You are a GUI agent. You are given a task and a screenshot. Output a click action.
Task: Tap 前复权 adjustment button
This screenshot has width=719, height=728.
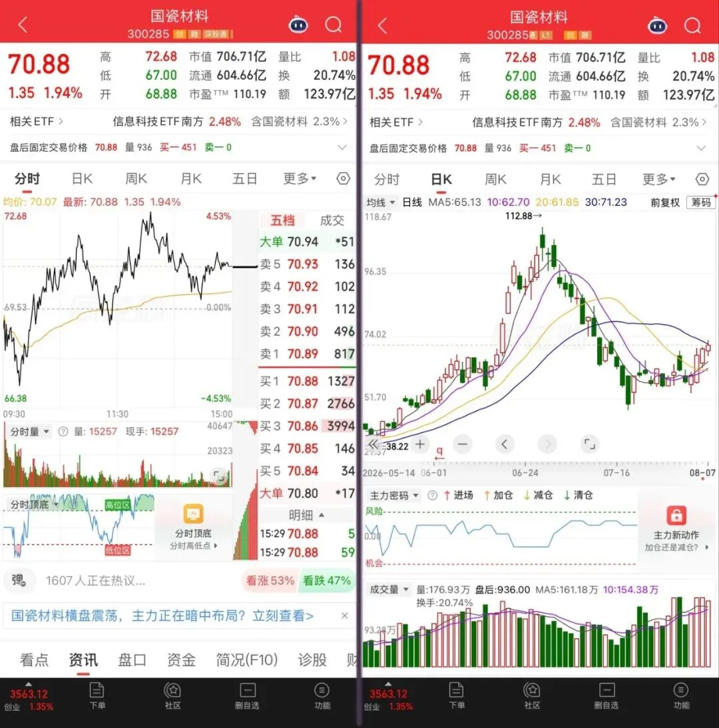coord(664,202)
